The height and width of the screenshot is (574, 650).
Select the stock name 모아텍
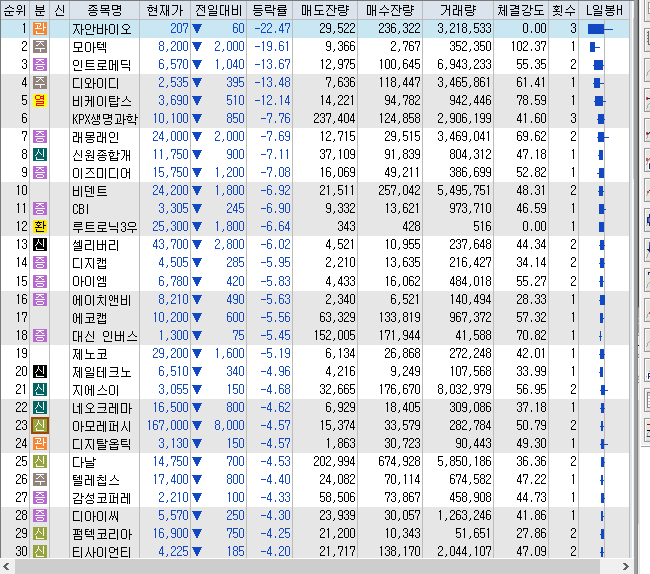90,47
